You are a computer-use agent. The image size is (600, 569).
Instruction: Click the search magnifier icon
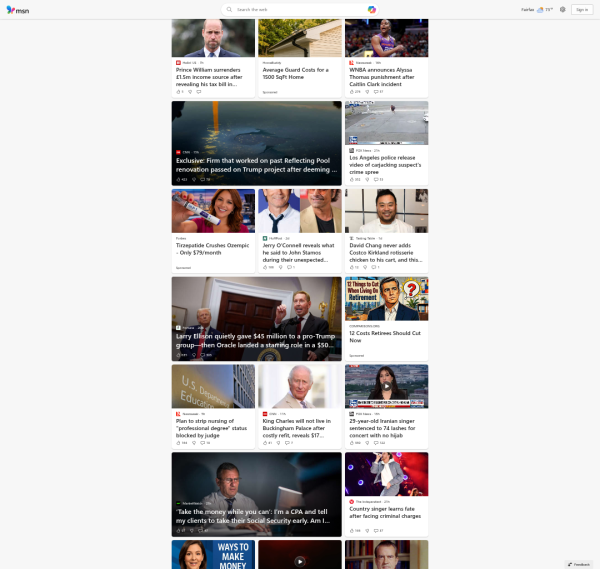(229, 10)
